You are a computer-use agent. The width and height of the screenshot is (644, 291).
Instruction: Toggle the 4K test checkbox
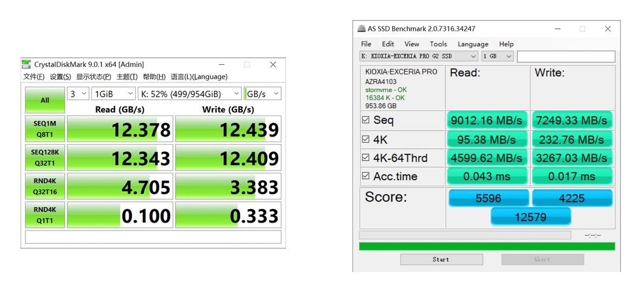coord(366,139)
